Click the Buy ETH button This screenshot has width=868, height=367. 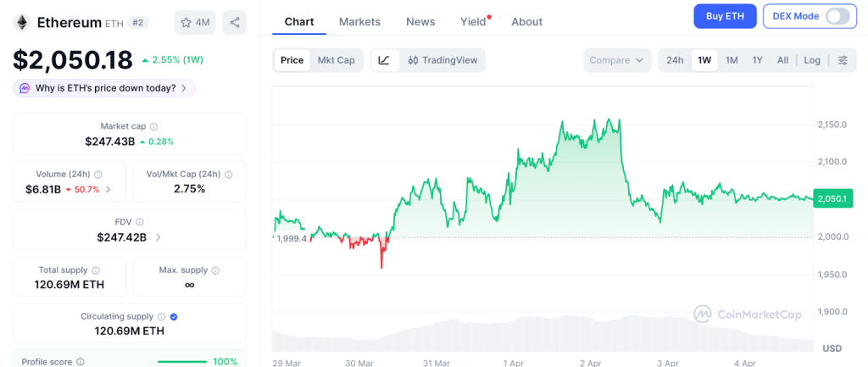pyautogui.click(x=724, y=16)
